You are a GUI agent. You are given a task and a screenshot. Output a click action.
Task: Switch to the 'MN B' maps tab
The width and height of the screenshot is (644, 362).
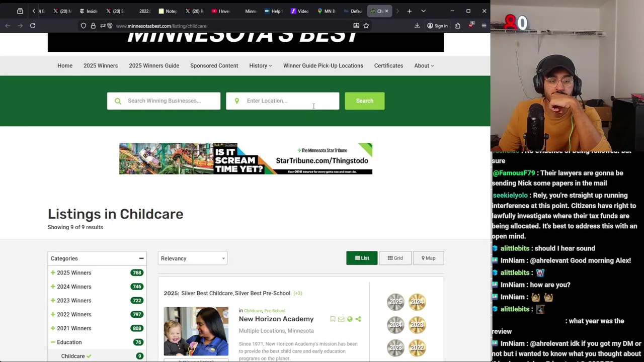pyautogui.click(x=327, y=11)
